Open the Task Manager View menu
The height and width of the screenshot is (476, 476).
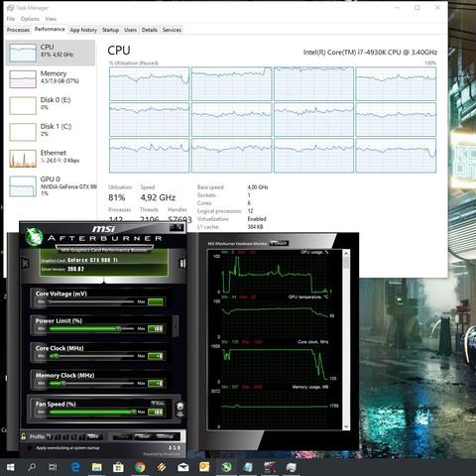click(51, 19)
